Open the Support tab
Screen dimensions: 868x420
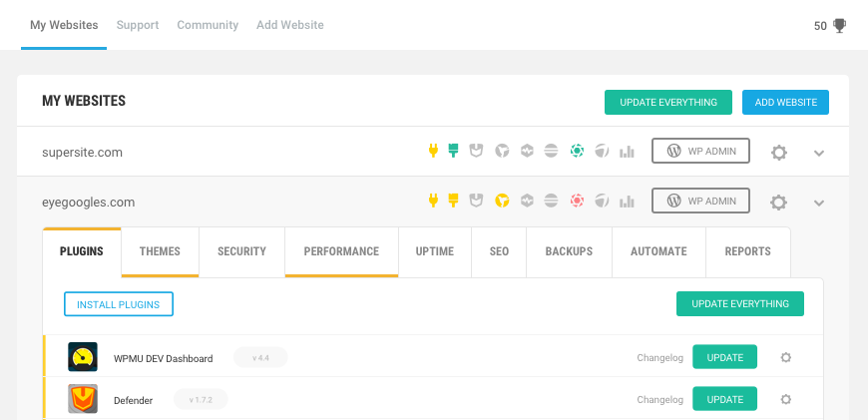(138, 25)
